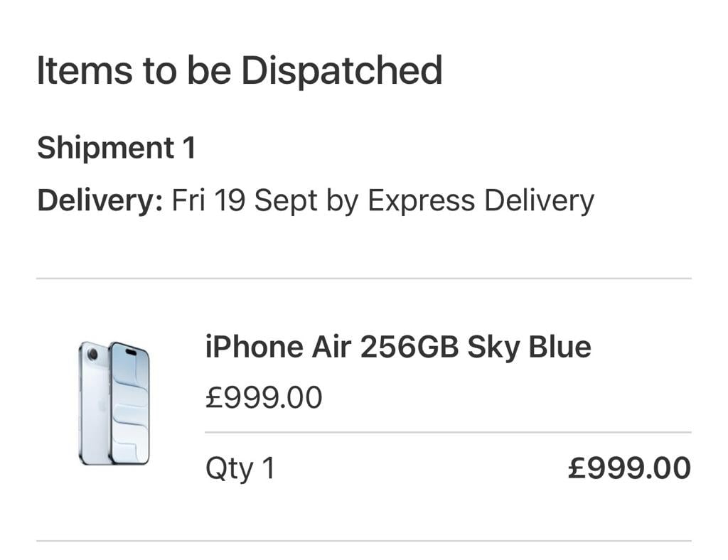
Task: Click the rear camera lens on the iPhone image
Action: [92, 355]
